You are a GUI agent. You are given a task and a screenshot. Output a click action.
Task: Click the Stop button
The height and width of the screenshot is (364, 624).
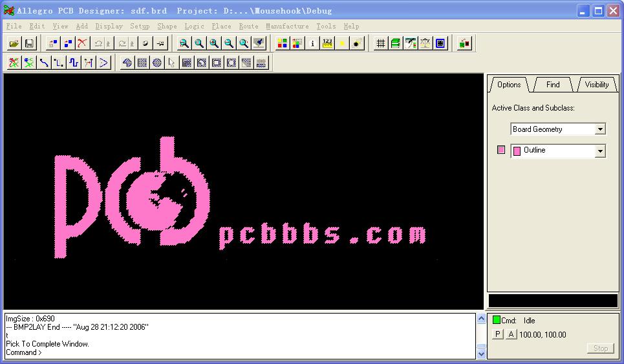click(601, 348)
